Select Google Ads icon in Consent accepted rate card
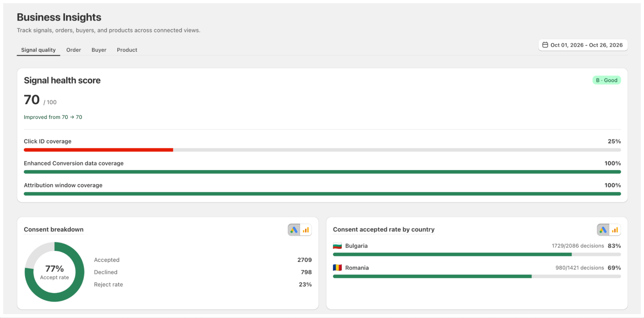Viewport: 644px width, 318px height. click(603, 230)
